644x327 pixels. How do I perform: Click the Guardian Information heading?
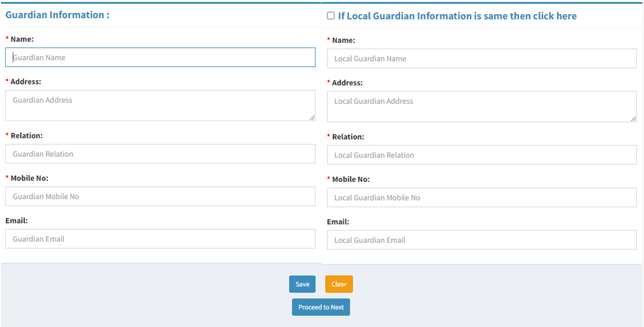point(57,15)
